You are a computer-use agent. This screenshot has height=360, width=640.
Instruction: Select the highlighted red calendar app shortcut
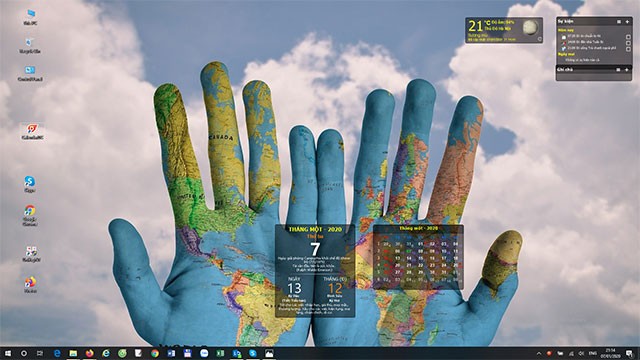pos(32,132)
